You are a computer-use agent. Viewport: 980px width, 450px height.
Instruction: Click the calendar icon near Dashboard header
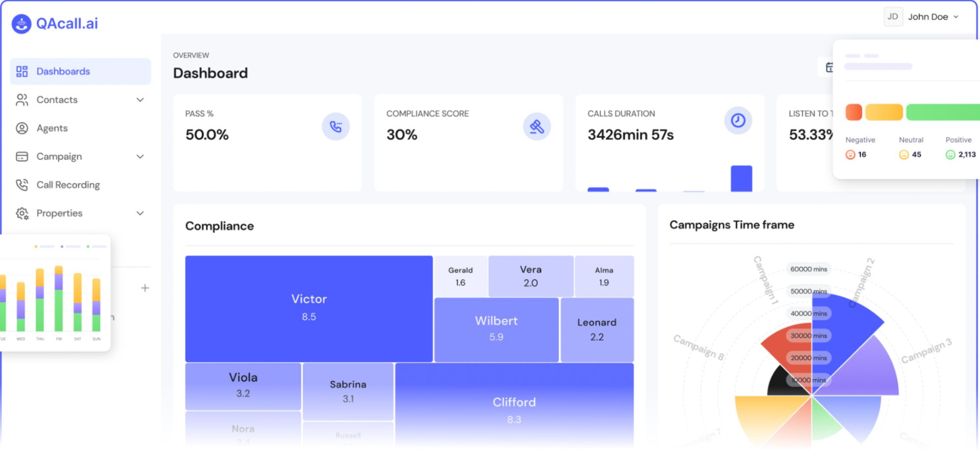(829, 67)
